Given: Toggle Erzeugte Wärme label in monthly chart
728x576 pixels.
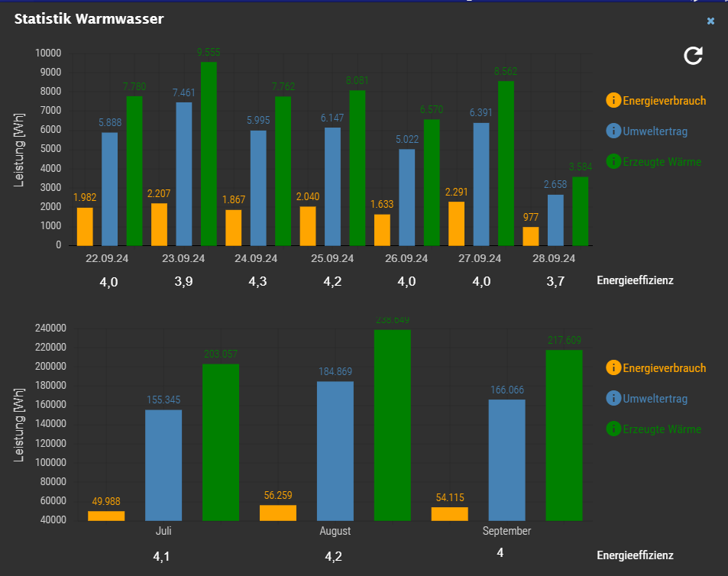Looking at the screenshot, I should pyautogui.click(x=662, y=429).
